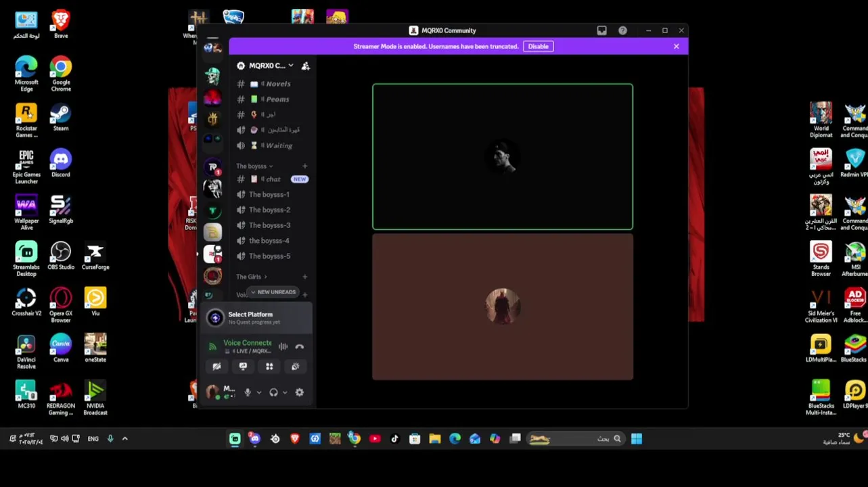Open the Discord inbox icon in title bar
Viewport: 868px width, 487px height.
tap(601, 30)
